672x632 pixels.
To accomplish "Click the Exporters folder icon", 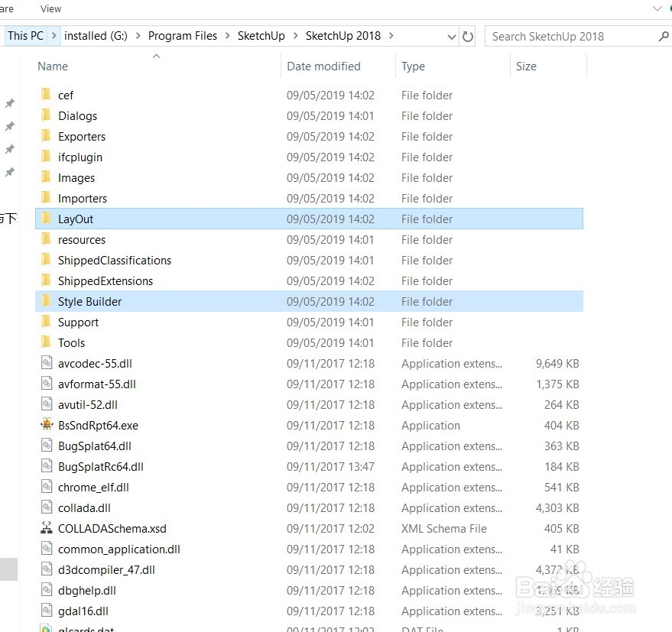I will click(x=46, y=135).
